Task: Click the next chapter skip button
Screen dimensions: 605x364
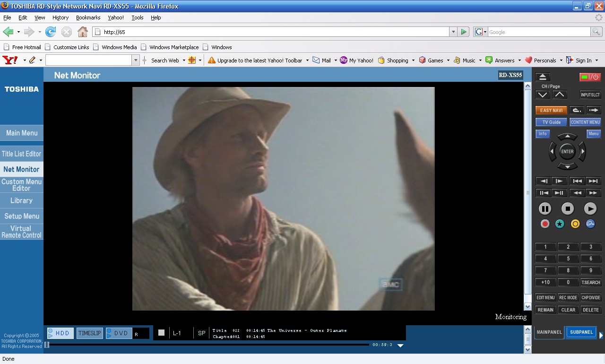Action: click(x=593, y=181)
